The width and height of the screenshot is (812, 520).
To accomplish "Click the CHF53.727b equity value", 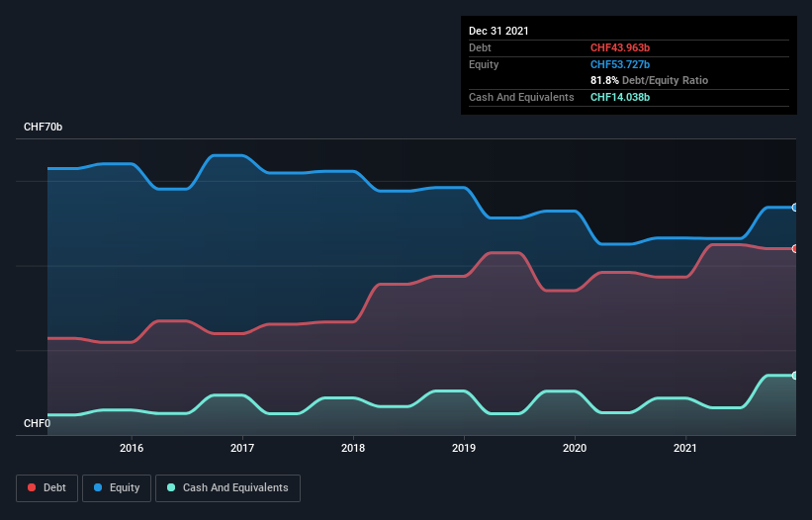I will tap(620, 64).
